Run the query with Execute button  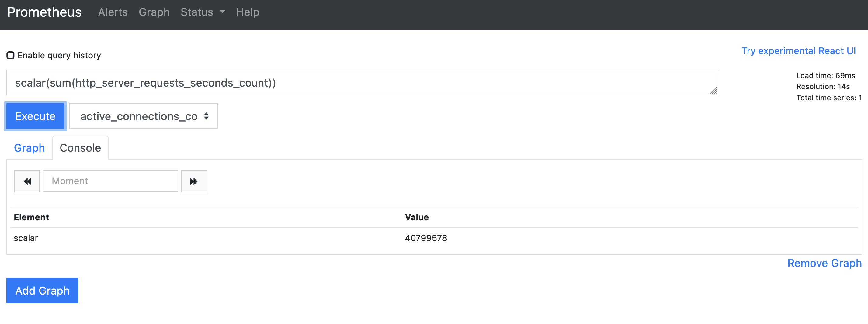[x=35, y=116]
